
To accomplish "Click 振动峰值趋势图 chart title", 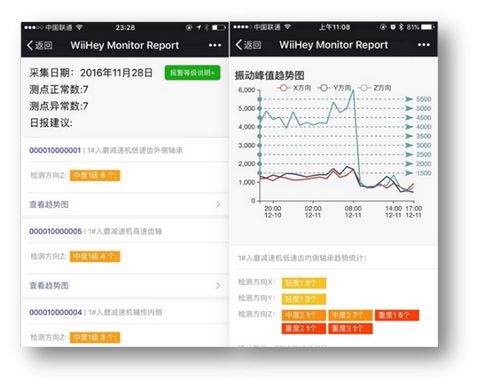I will tap(269, 75).
